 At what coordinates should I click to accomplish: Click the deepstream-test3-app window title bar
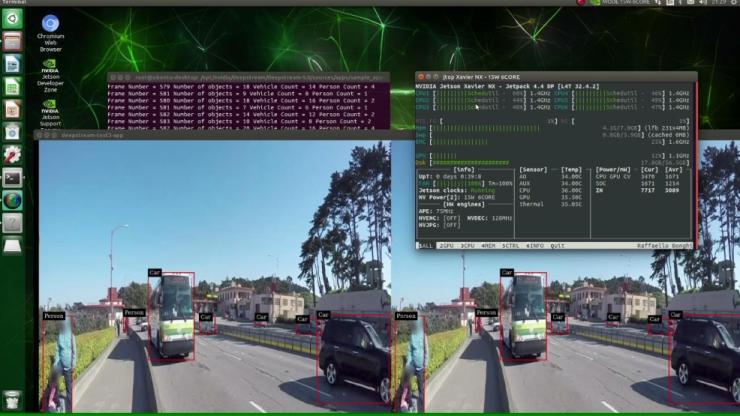coord(224,135)
